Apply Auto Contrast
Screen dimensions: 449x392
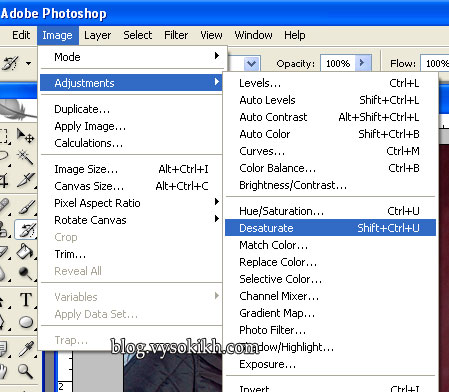[330, 117]
